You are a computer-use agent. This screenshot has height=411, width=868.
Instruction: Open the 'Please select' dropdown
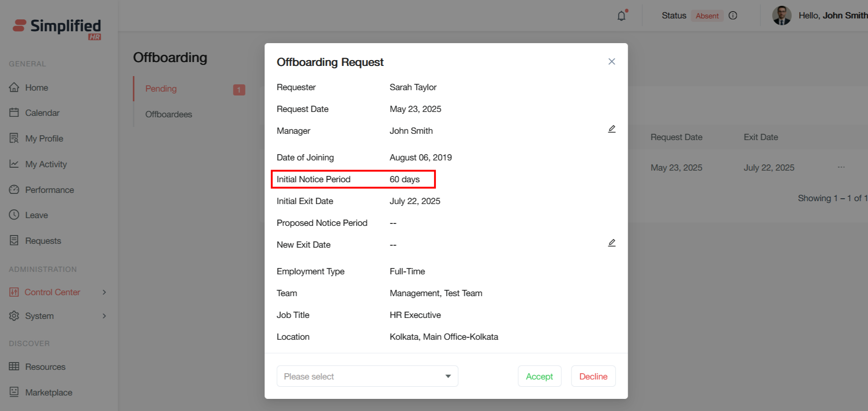367,377
